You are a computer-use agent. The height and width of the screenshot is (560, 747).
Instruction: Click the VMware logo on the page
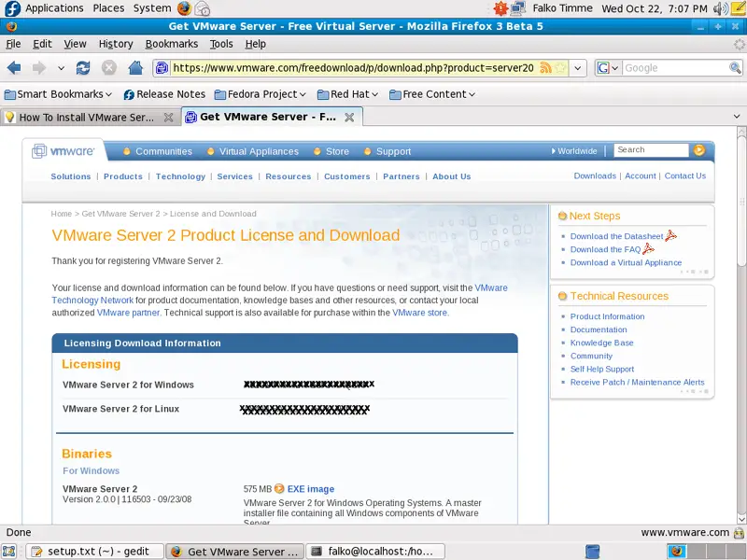(x=63, y=151)
